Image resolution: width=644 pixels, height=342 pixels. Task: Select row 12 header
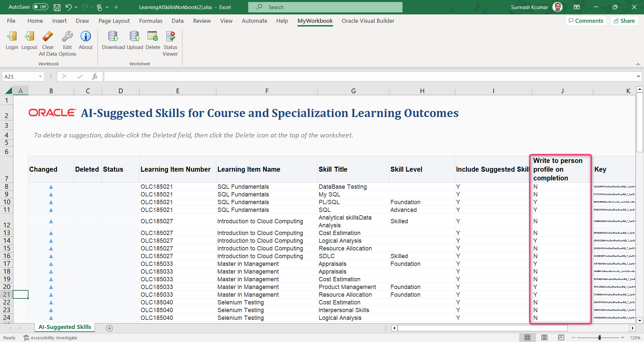pos(6,221)
